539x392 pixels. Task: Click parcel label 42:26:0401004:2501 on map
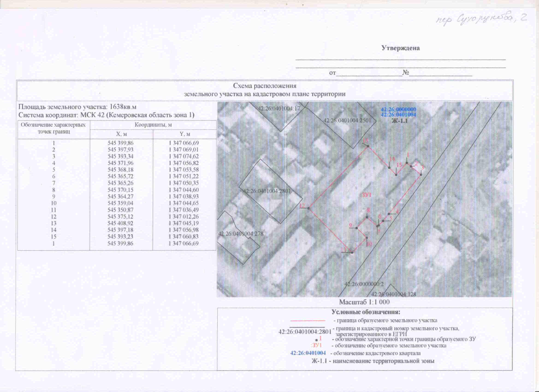coord(347,120)
